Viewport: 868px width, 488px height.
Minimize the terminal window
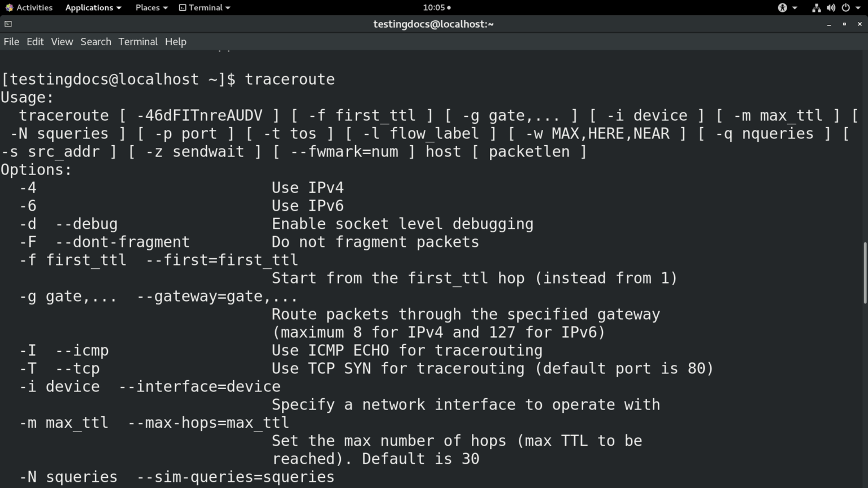pyautogui.click(x=829, y=24)
